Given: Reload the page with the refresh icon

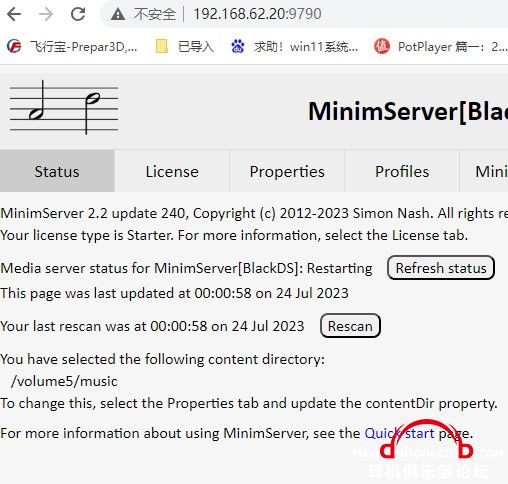Looking at the screenshot, I should tap(78, 14).
